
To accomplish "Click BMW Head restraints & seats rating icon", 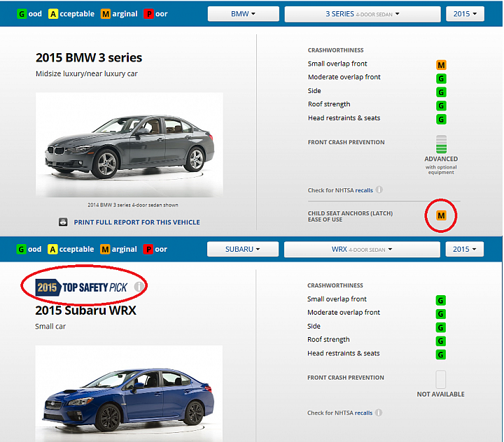I will pos(441,120).
